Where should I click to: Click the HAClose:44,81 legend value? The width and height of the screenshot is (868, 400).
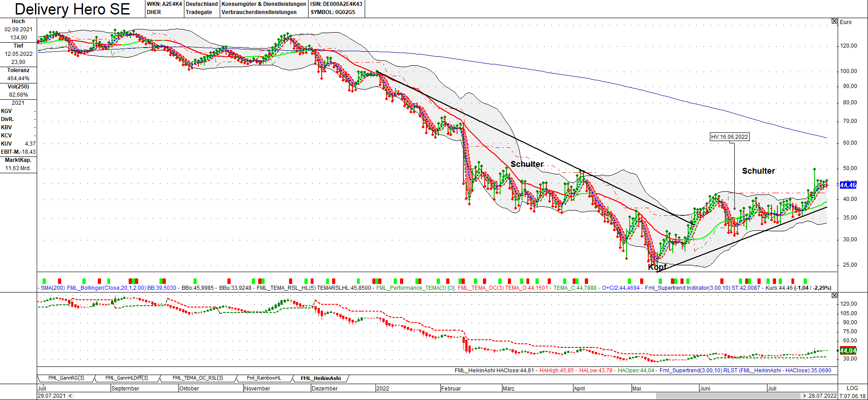click(x=516, y=371)
